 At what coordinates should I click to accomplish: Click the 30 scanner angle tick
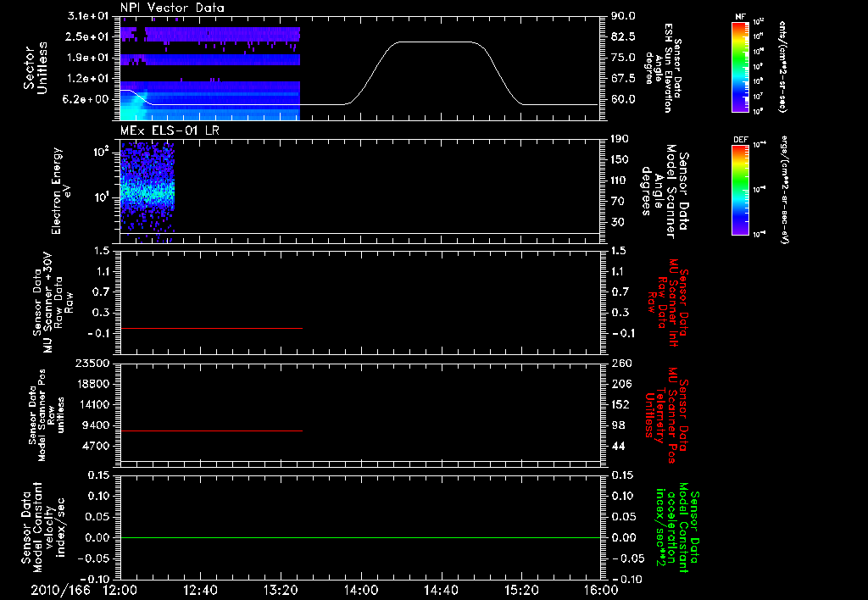coord(617,222)
